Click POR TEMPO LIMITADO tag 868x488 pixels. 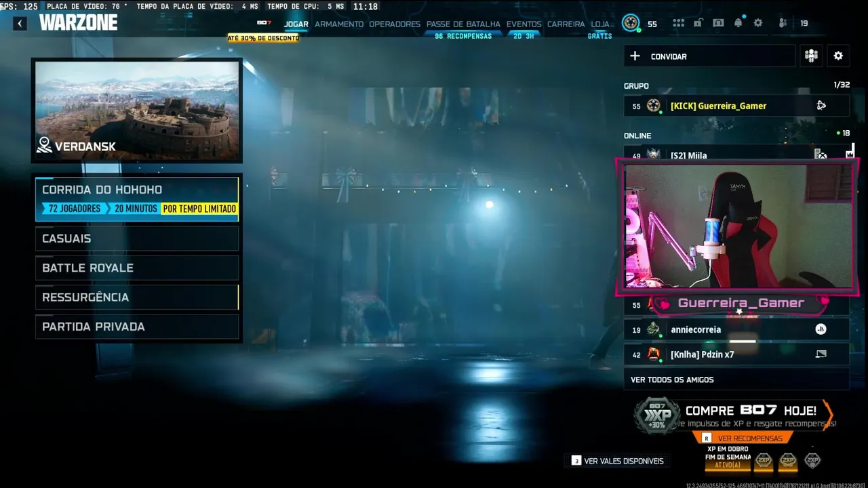tap(199, 209)
